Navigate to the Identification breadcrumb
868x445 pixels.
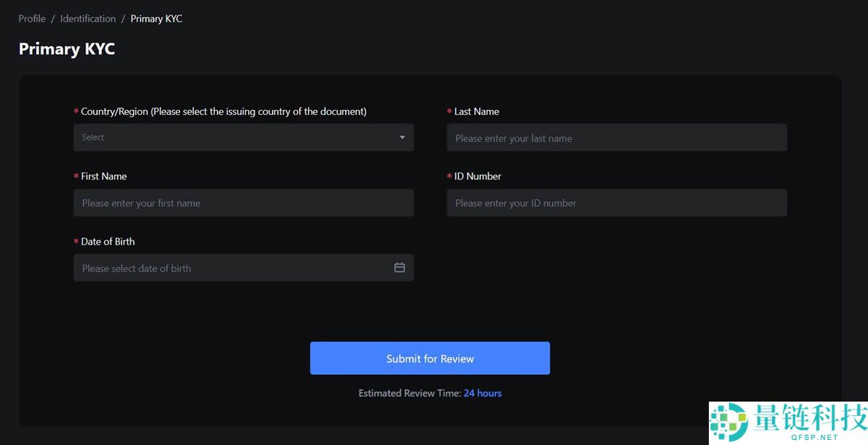88,19
